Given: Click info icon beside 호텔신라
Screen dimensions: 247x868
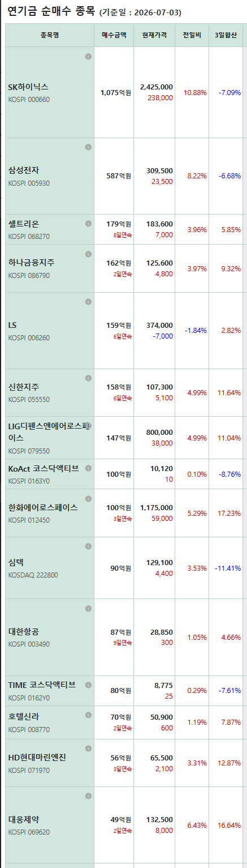Looking at the screenshot, I should coord(88,715).
